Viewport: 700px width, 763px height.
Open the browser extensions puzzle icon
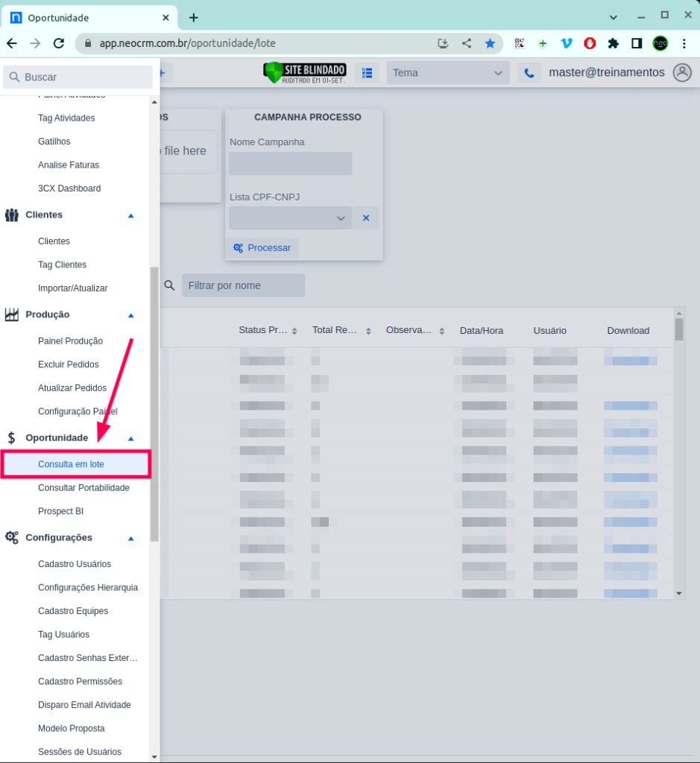coord(613,43)
